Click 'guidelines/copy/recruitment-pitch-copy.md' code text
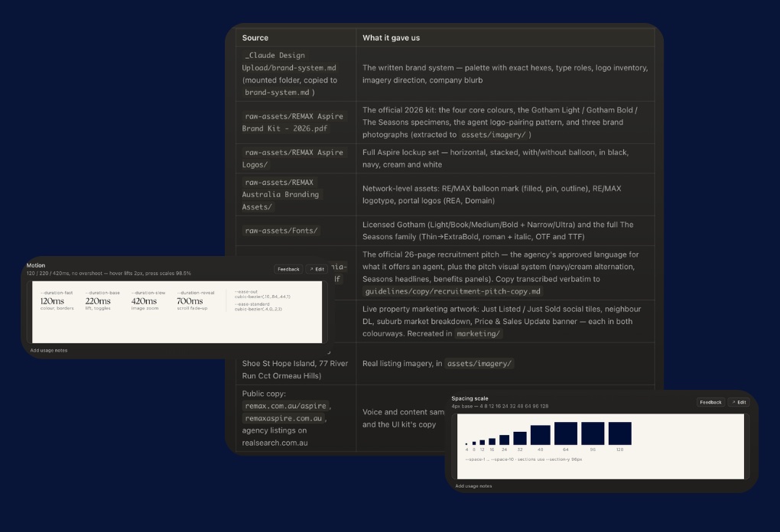The image size is (780, 532). 453,291
